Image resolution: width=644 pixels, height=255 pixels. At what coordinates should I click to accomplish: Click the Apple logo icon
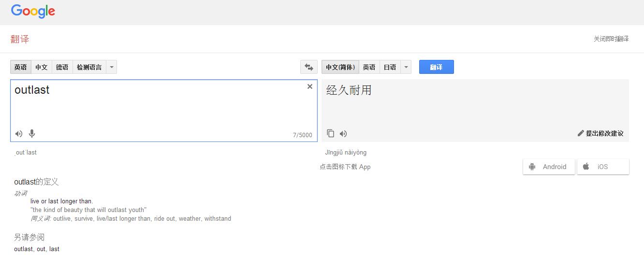[586, 166]
